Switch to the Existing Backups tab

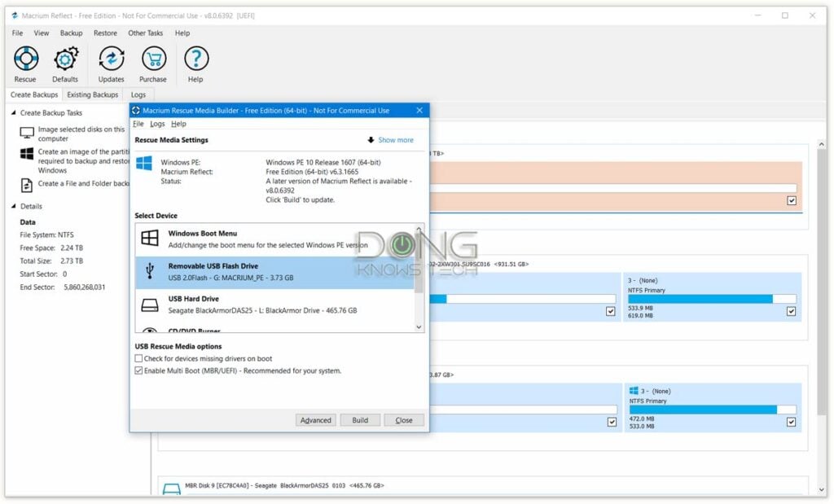point(93,94)
